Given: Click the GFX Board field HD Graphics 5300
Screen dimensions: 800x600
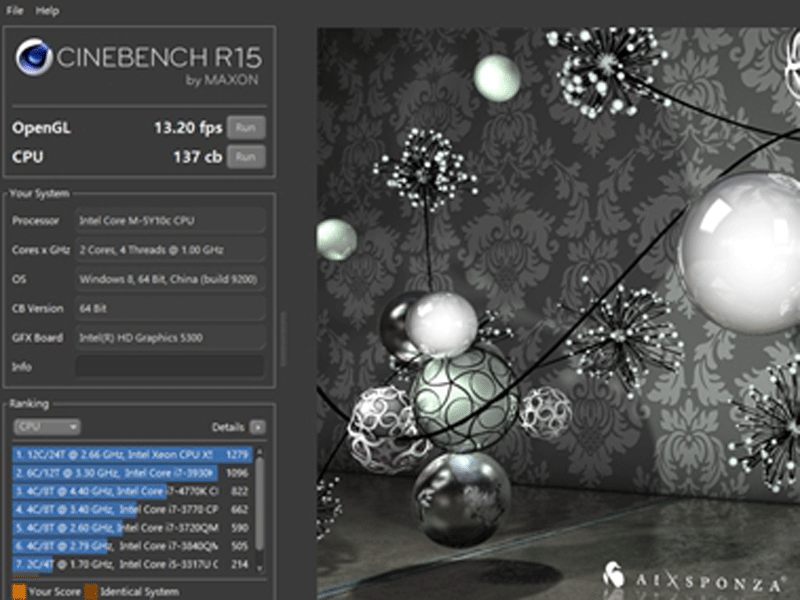Looking at the screenshot, I should click(170, 337).
